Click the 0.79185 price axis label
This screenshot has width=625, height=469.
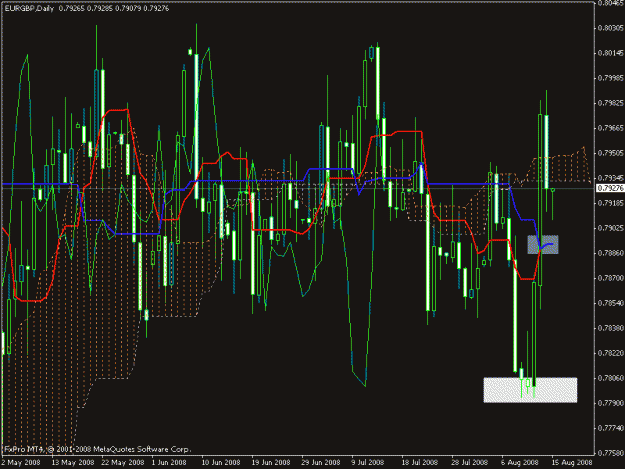(x=610, y=203)
